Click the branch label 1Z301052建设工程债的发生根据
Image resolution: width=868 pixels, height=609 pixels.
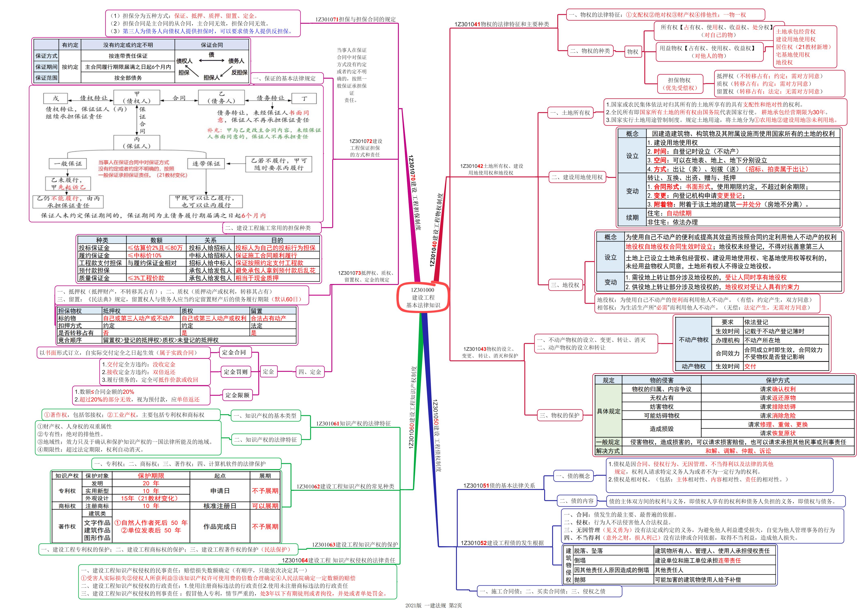point(502,543)
